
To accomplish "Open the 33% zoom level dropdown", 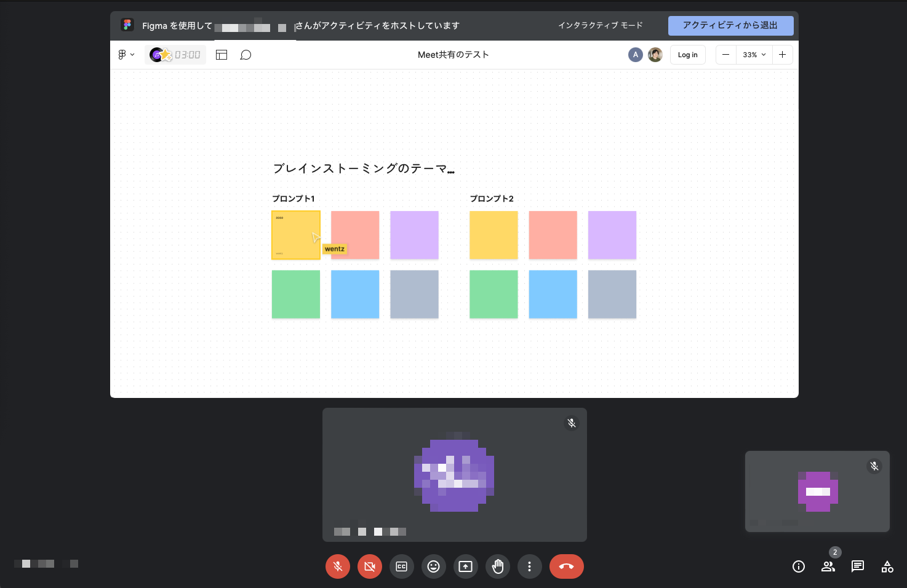I will tap(754, 55).
